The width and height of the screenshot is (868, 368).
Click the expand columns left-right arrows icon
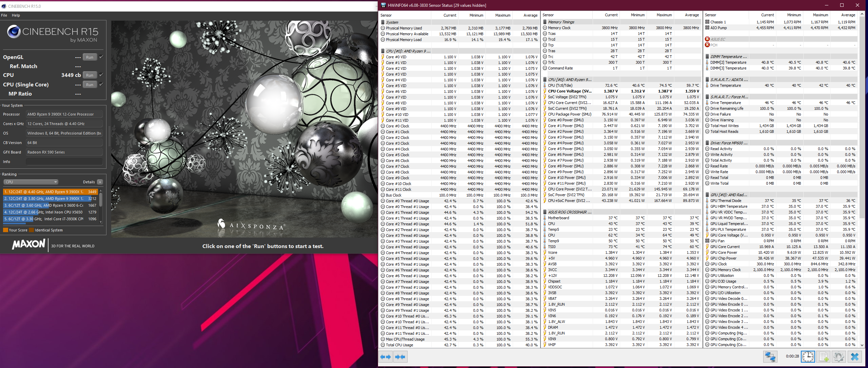(x=386, y=357)
